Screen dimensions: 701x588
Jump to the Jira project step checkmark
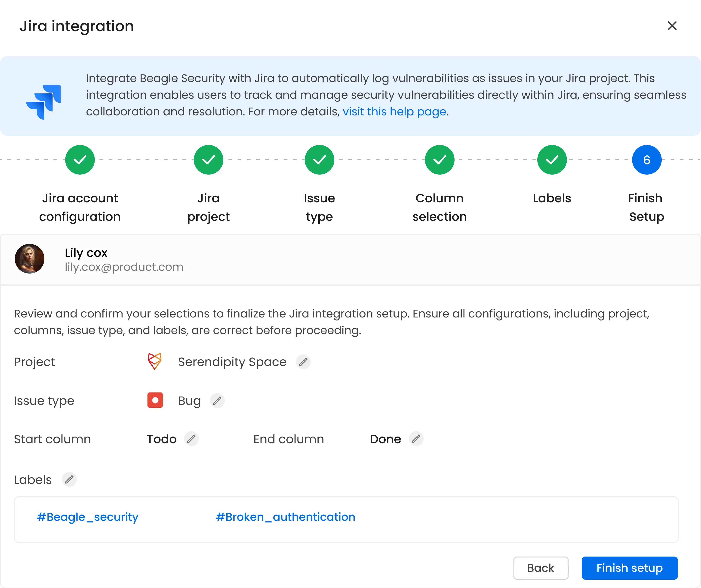click(209, 160)
